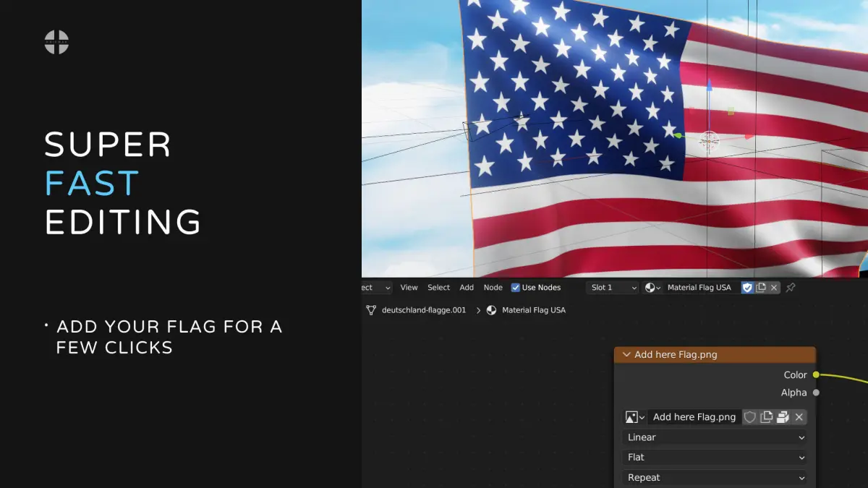This screenshot has width=868, height=488.
Task: Open the Linear interpolation dropdown
Action: (715, 437)
